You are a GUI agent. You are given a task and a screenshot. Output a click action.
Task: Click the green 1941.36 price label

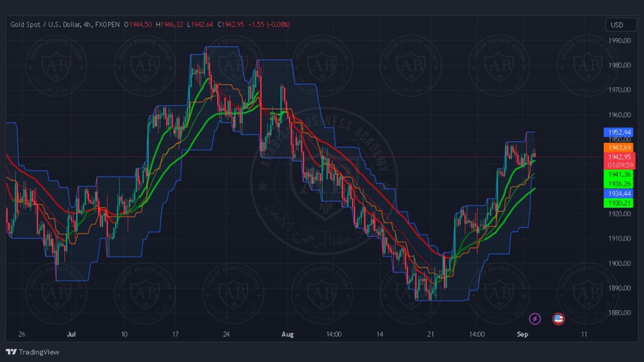pyautogui.click(x=619, y=175)
